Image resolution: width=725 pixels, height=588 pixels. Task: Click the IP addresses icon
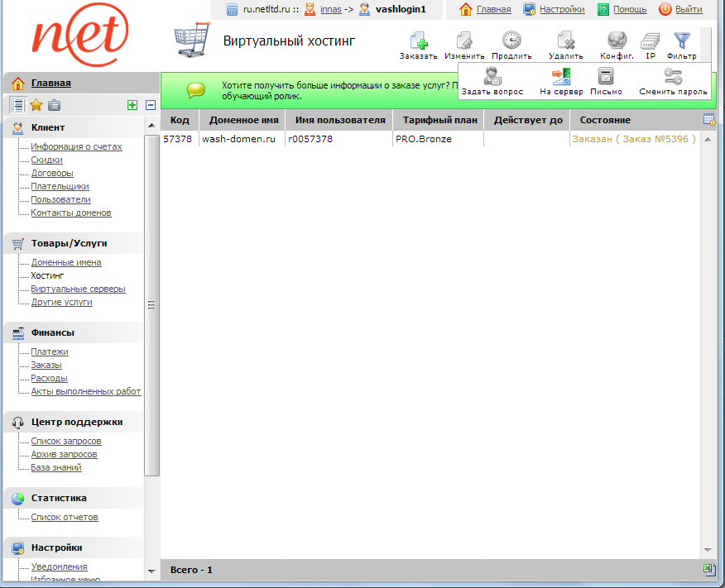(x=650, y=40)
